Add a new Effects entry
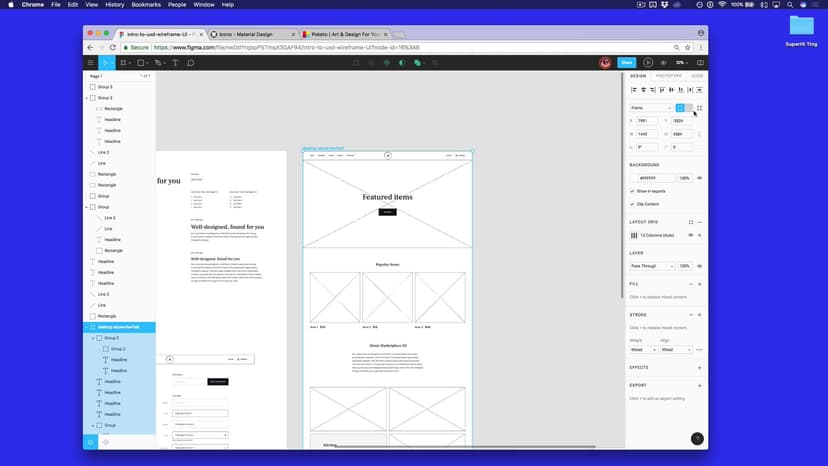Image resolution: width=828 pixels, height=466 pixels. coord(699,368)
